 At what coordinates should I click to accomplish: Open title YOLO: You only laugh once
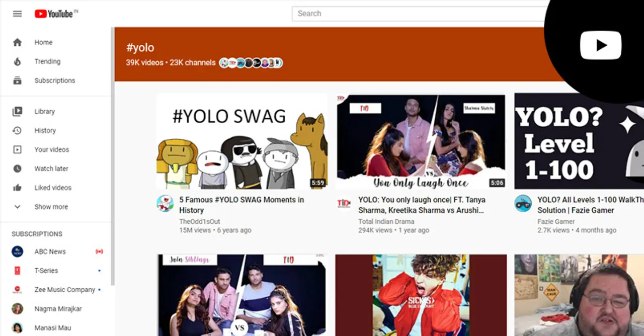[422, 205]
